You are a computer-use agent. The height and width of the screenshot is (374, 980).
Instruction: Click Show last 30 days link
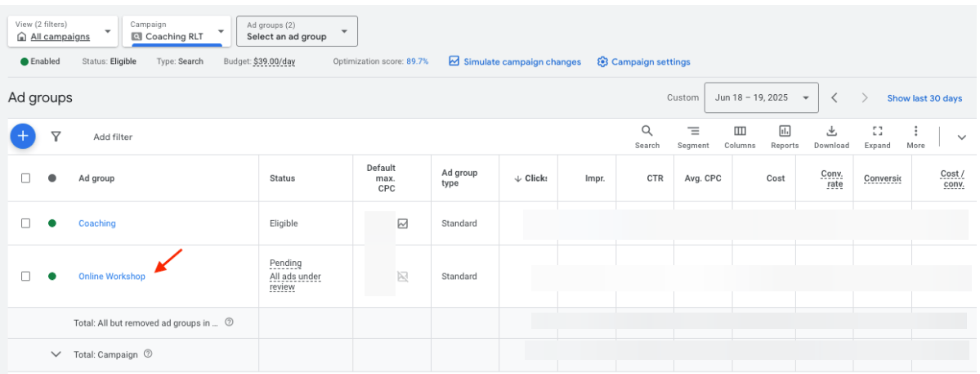click(924, 98)
